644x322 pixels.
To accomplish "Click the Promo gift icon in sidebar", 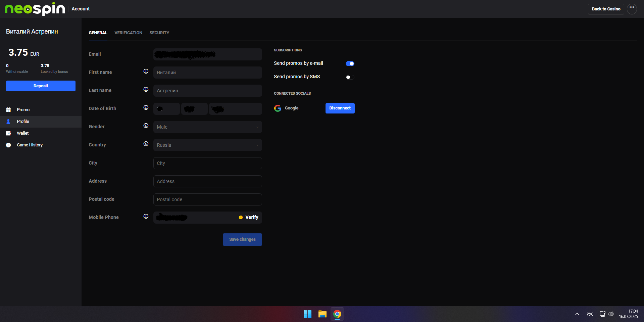I will tap(8, 110).
